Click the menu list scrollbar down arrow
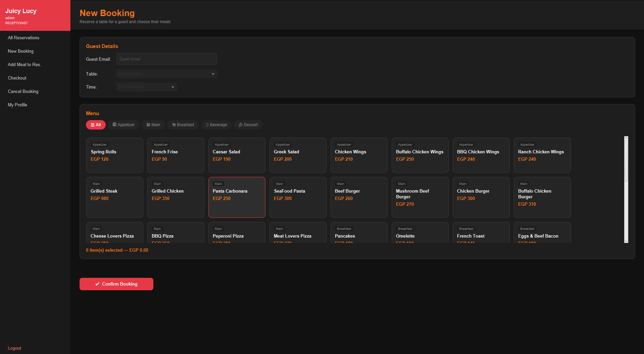This screenshot has height=354, width=644. point(626,241)
